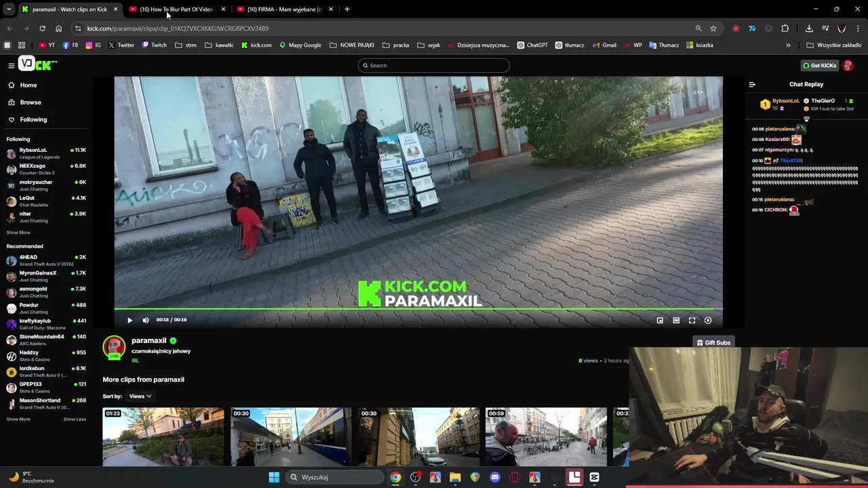Open the YT bookmark
This screenshot has width=868, height=488.
tap(47, 45)
